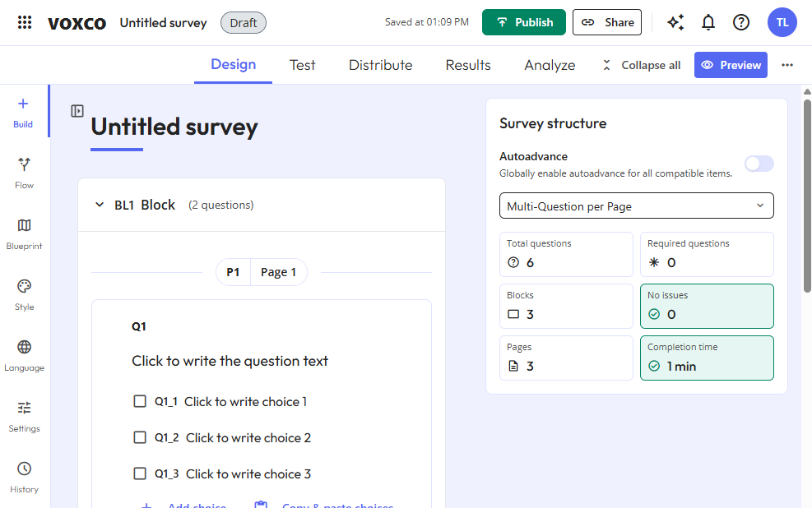Edit the Q1_1 choice text

(245, 401)
